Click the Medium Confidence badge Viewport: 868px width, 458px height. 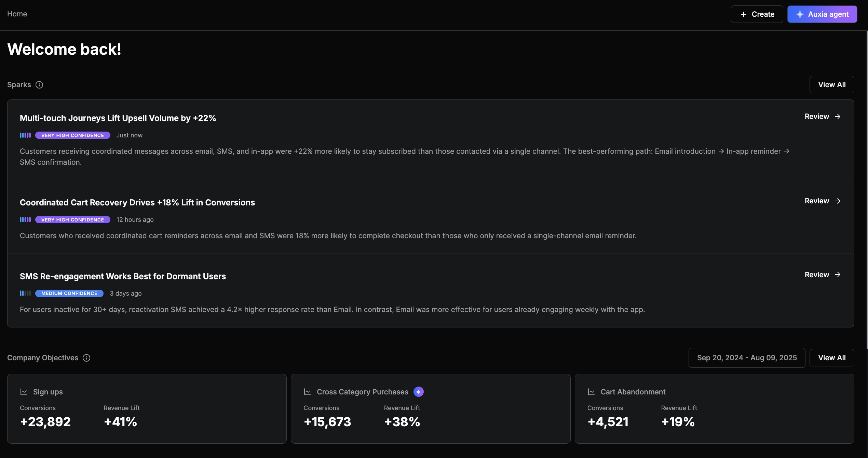69,293
